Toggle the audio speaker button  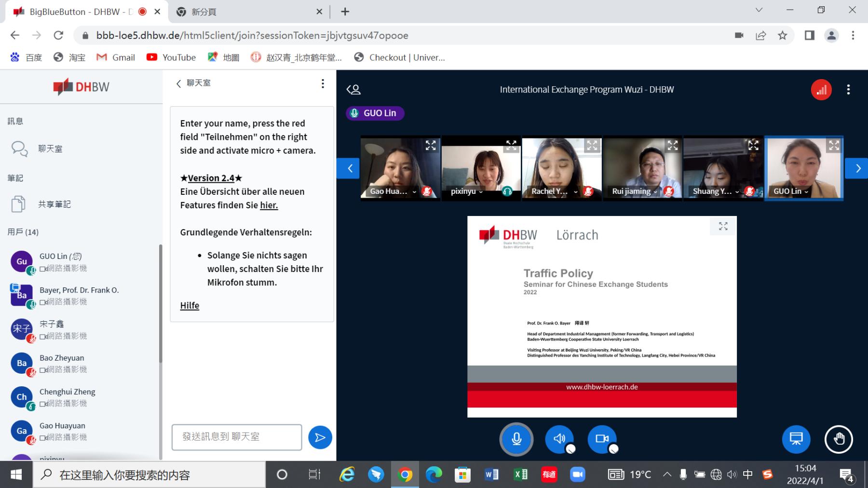point(559,439)
